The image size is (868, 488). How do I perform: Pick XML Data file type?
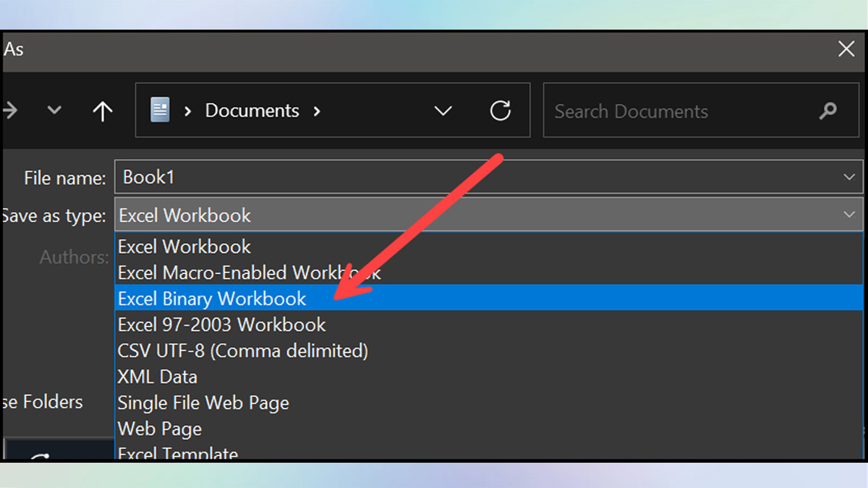point(489,377)
